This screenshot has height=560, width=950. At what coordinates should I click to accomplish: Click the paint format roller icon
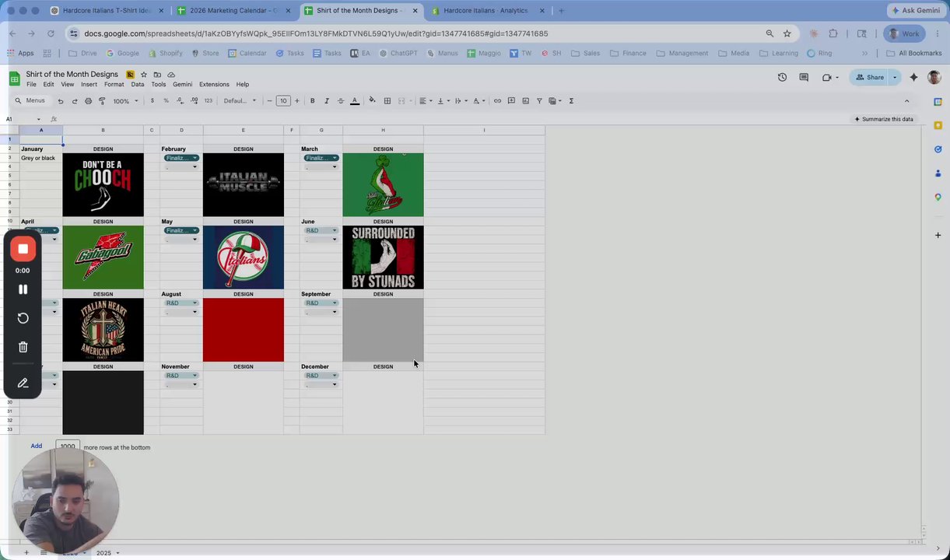[x=102, y=101]
